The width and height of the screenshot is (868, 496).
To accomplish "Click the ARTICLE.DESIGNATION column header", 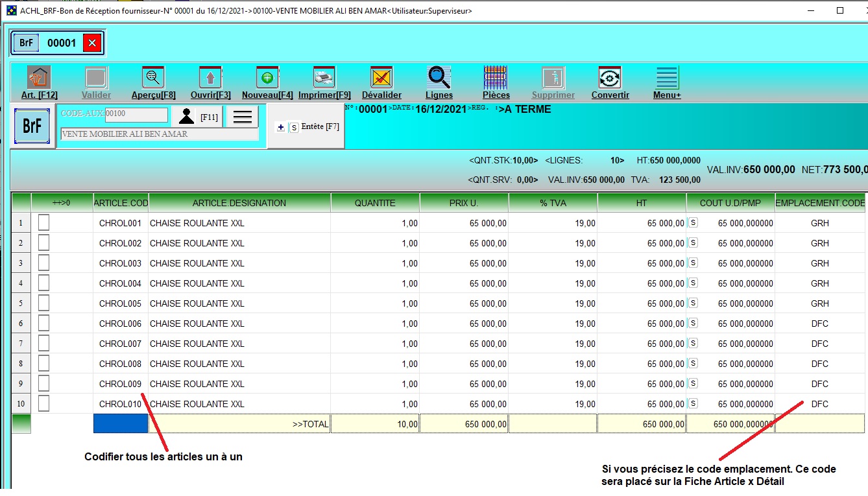I will 239,203.
